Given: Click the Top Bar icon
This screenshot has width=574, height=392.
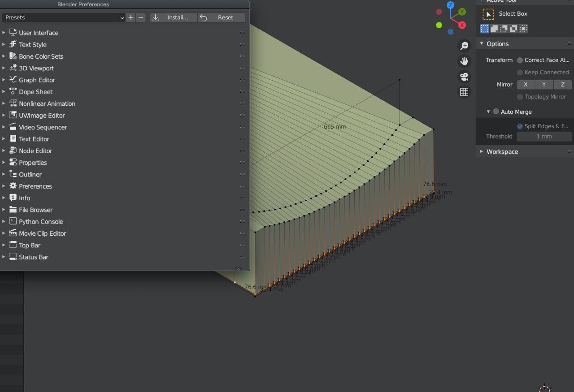Looking at the screenshot, I should (x=13, y=245).
